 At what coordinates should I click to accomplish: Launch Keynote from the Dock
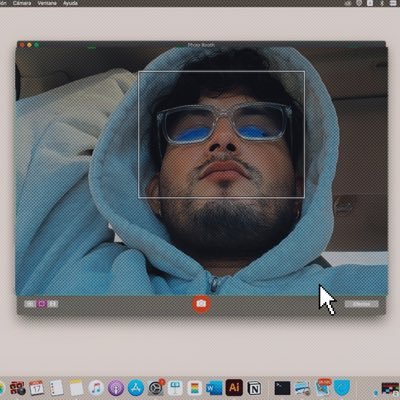click(x=175, y=388)
